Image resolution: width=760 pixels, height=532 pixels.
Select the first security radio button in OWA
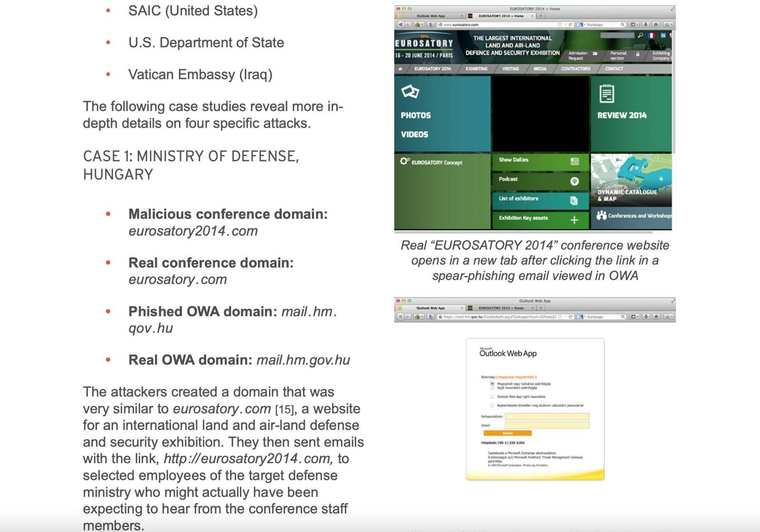point(492,383)
